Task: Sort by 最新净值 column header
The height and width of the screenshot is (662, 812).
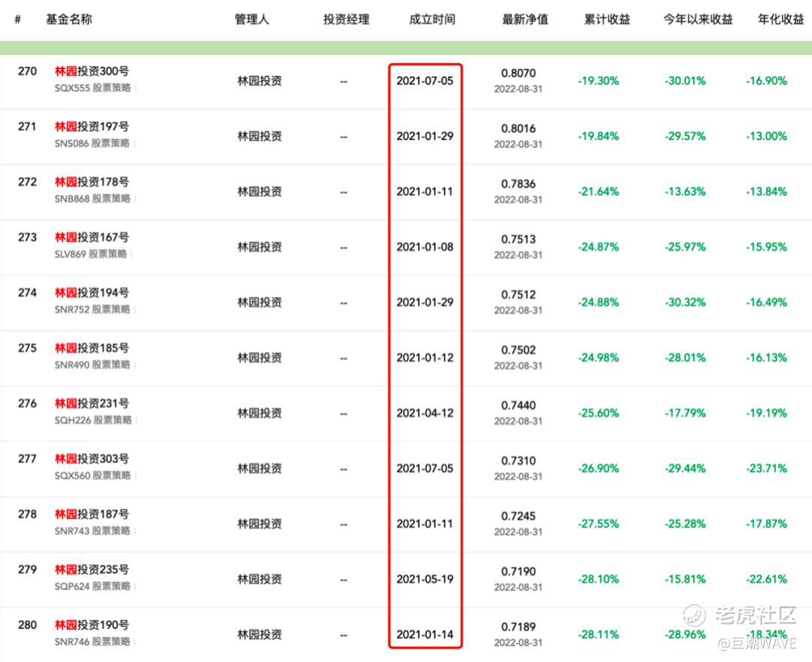Action: tap(525, 20)
